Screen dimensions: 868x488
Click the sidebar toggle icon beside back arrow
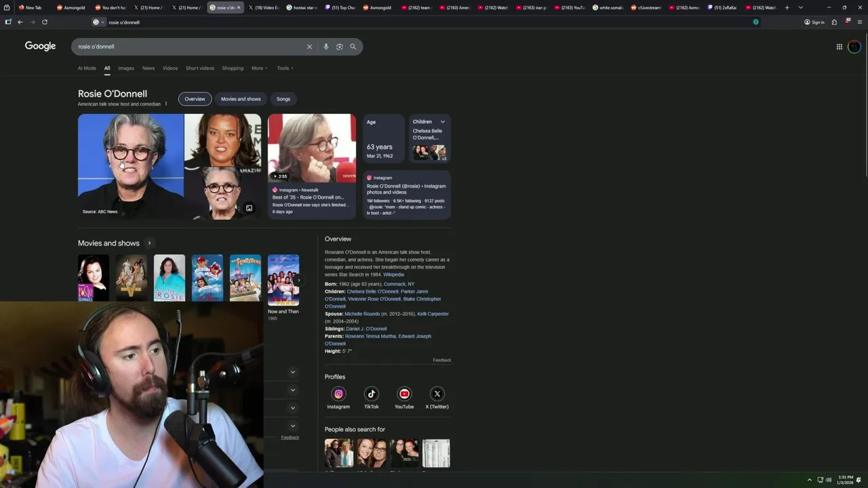[8, 22]
